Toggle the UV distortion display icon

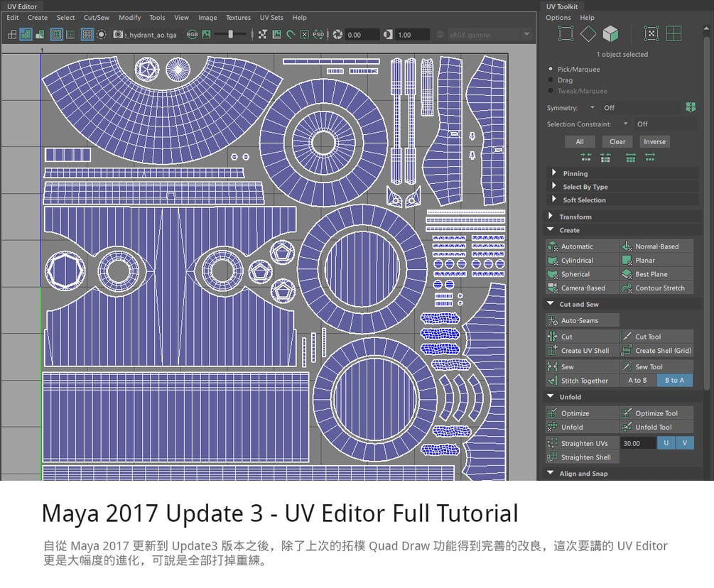pyautogui.click(x=40, y=35)
